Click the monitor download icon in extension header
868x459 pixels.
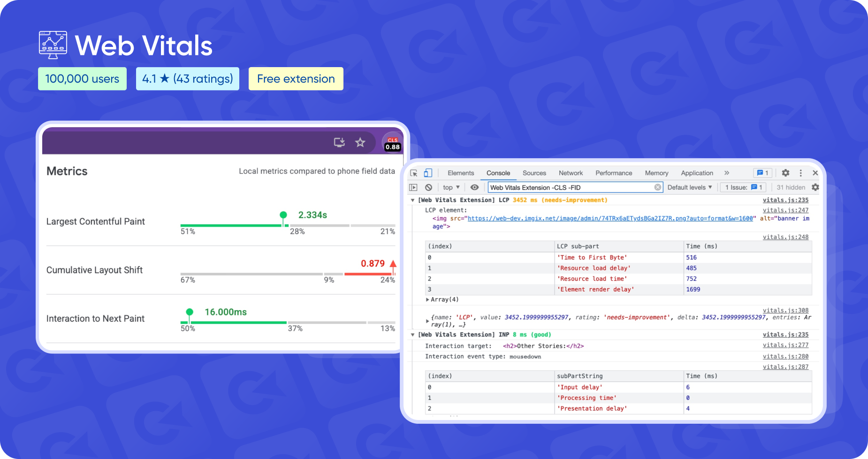point(339,142)
